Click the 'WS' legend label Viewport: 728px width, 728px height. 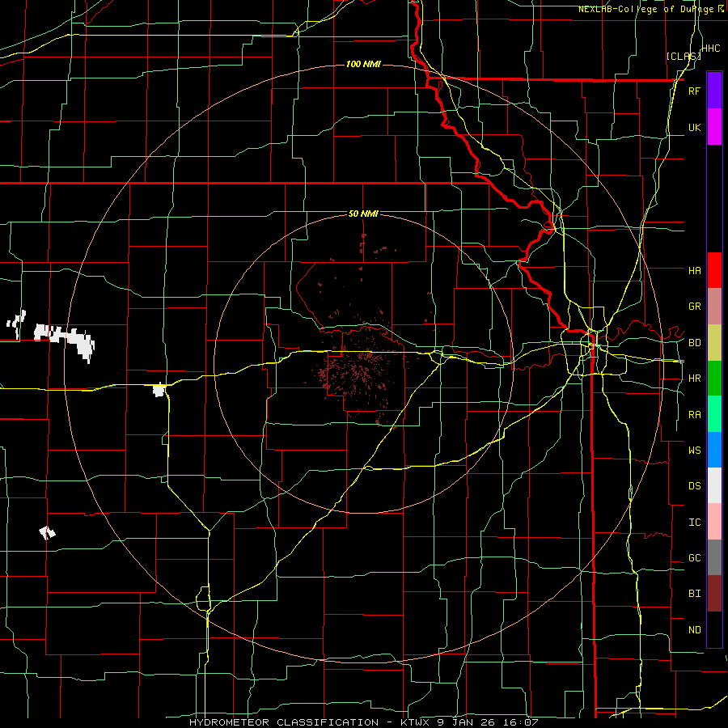click(x=694, y=450)
